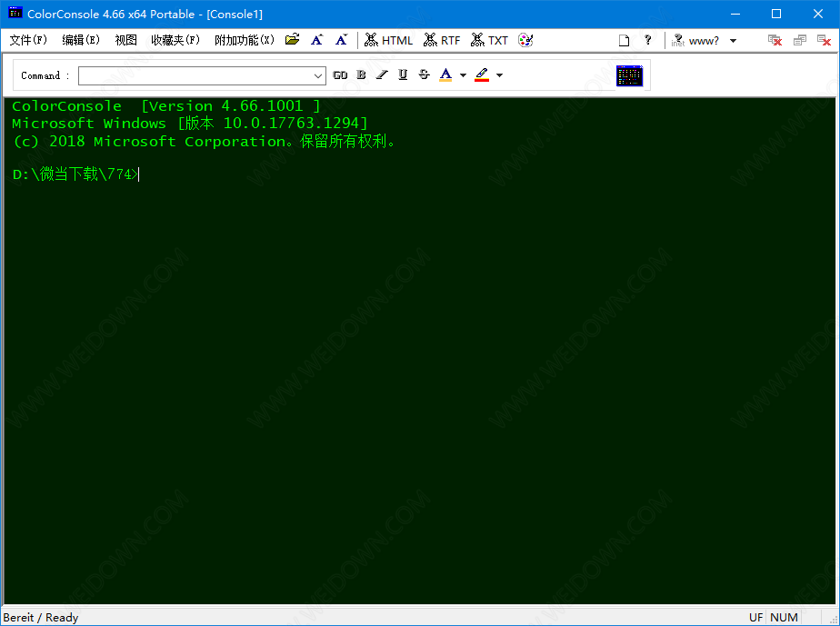The image size is (840, 626).
Task: Open the color palette icon
Action: pyautogui.click(x=525, y=40)
